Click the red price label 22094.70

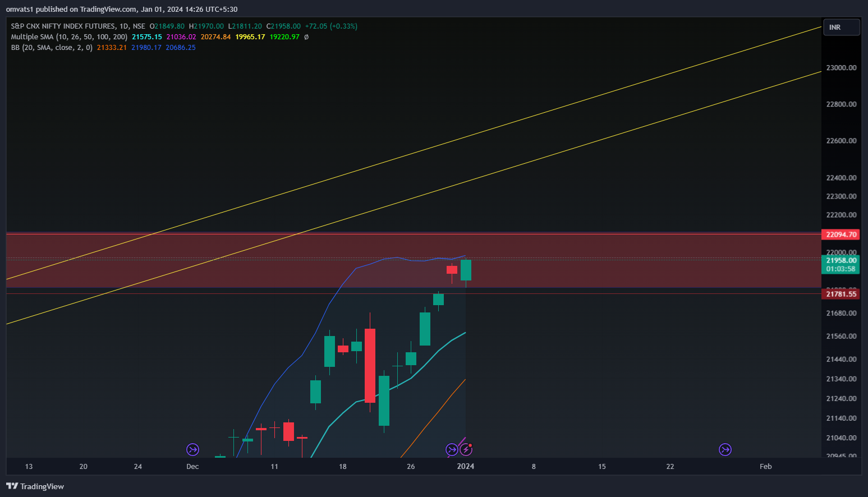coord(841,234)
